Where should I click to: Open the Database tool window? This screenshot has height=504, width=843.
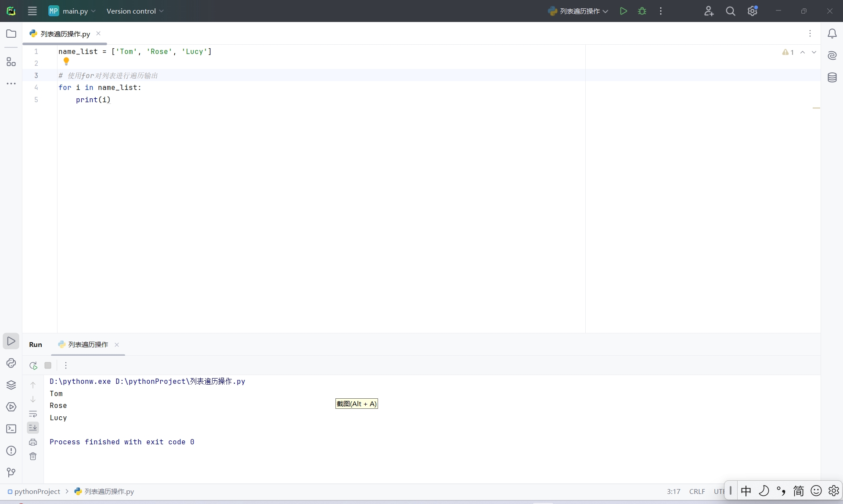pyautogui.click(x=832, y=78)
